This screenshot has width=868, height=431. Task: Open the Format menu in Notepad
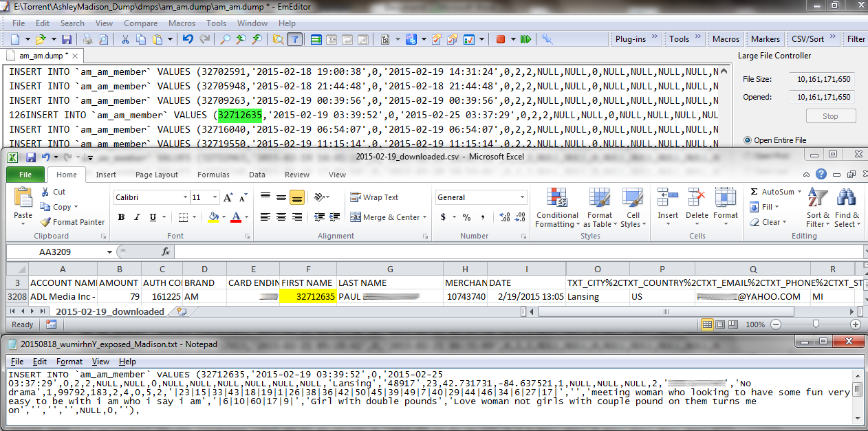click(69, 362)
